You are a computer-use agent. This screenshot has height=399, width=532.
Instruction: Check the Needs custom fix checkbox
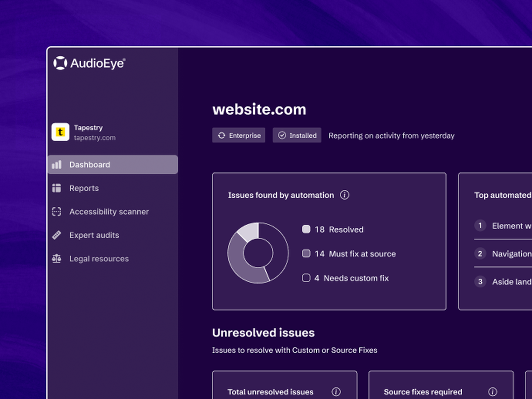coord(306,278)
